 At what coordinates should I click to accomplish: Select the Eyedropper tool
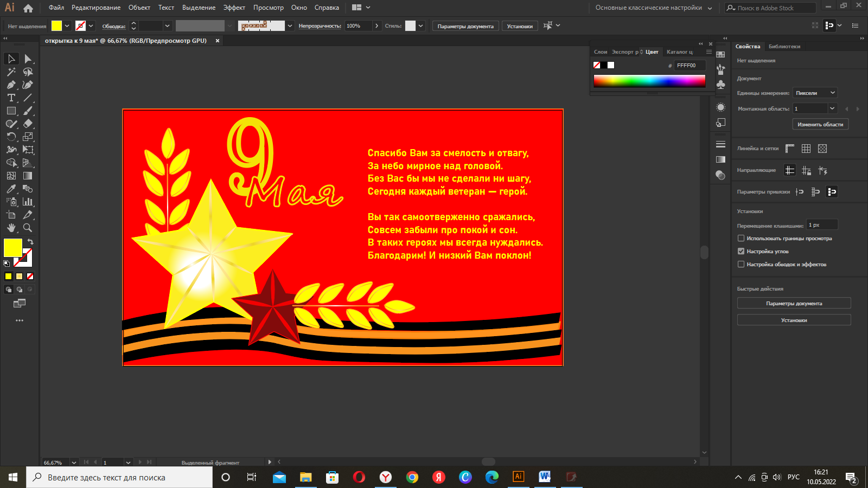point(11,189)
